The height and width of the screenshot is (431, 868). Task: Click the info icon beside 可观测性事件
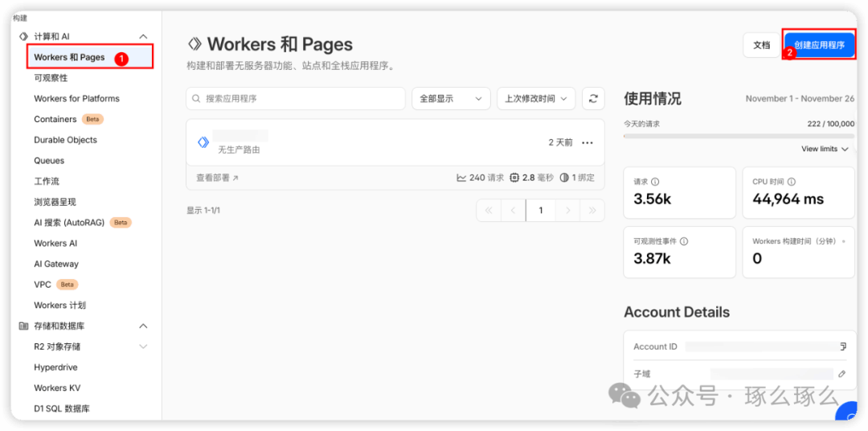tap(684, 241)
